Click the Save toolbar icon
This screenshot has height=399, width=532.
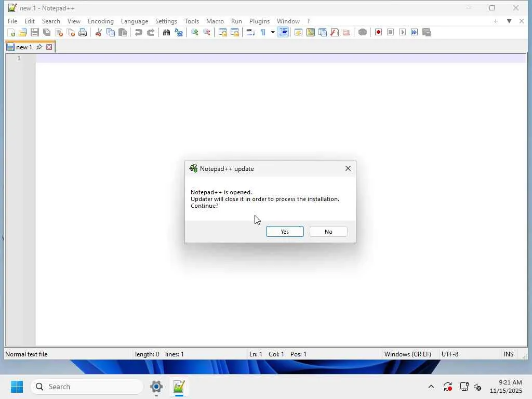35,33
